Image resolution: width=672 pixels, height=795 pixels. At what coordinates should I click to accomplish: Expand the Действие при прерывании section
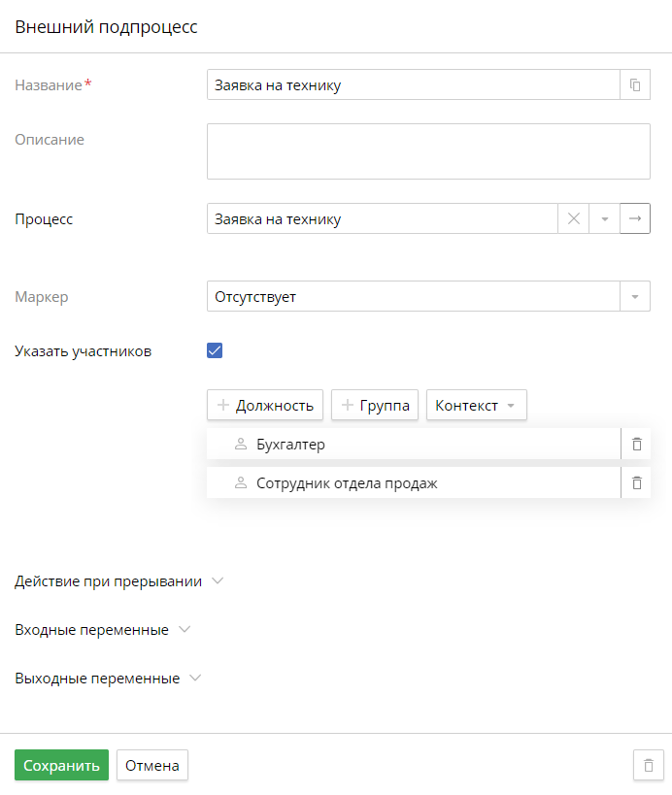pyautogui.click(x=120, y=580)
